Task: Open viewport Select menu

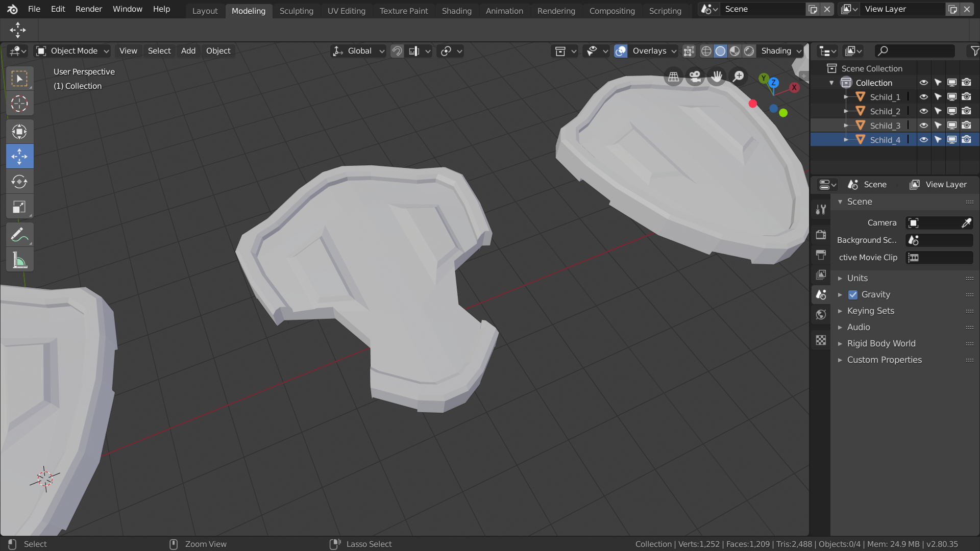Action: pyautogui.click(x=159, y=51)
